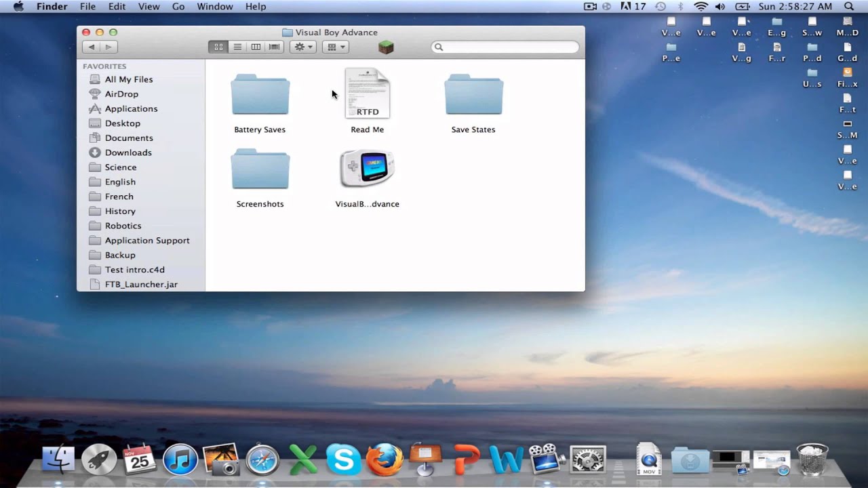Screen dimensions: 868x488
Task: Open System Preferences from the Dock
Action: click(588, 460)
